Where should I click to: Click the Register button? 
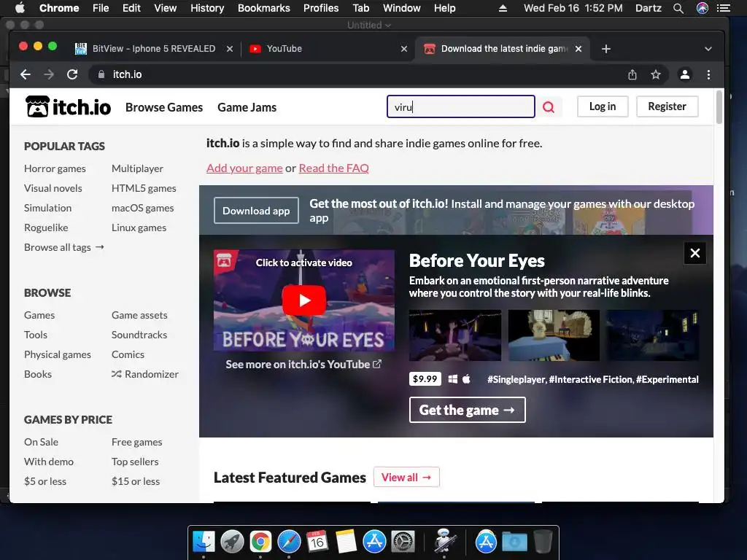pos(667,106)
